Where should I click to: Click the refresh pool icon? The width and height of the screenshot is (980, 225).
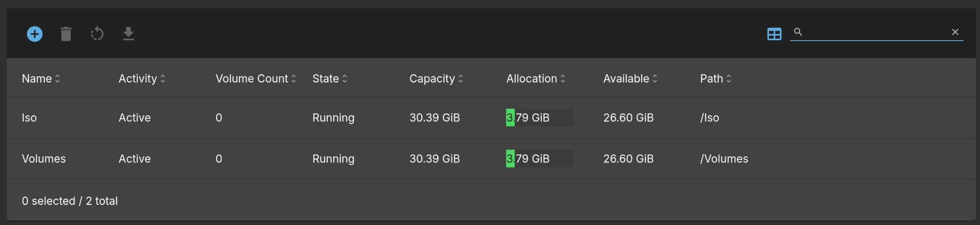click(x=97, y=34)
